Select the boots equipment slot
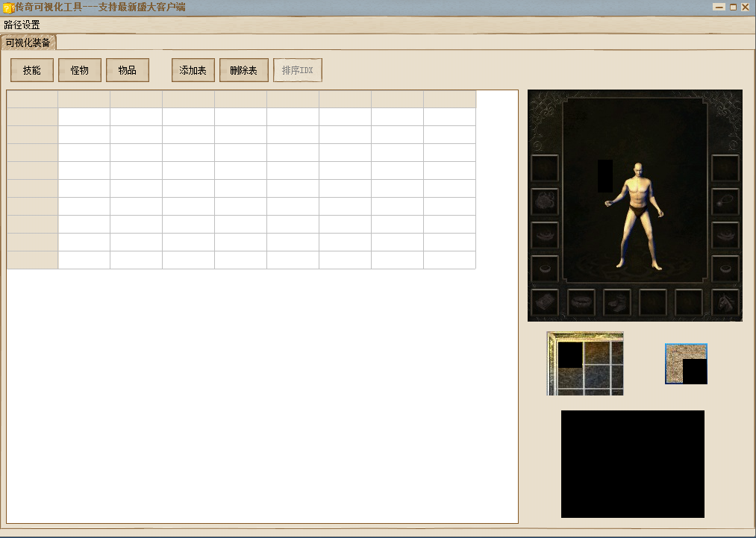756x538 pixels. click(x=617, y=302)
